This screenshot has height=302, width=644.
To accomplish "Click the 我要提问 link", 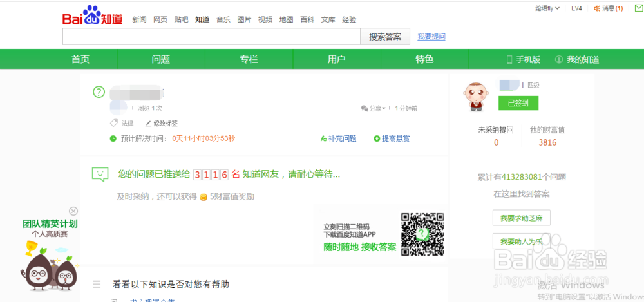I will pyautogui.click(x=431, y=37).
